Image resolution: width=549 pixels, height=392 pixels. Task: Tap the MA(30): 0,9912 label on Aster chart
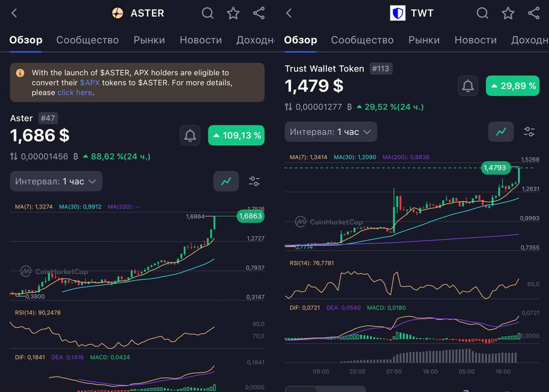[80, 207]
